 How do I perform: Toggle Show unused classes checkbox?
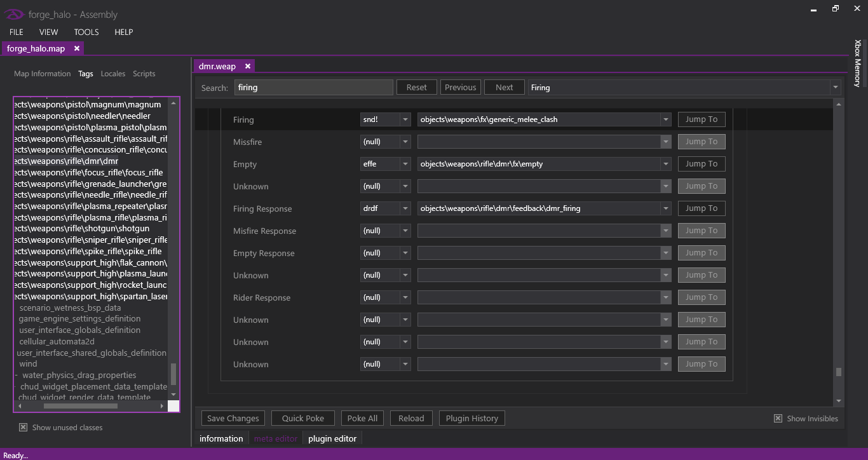[x=23, y=428]
